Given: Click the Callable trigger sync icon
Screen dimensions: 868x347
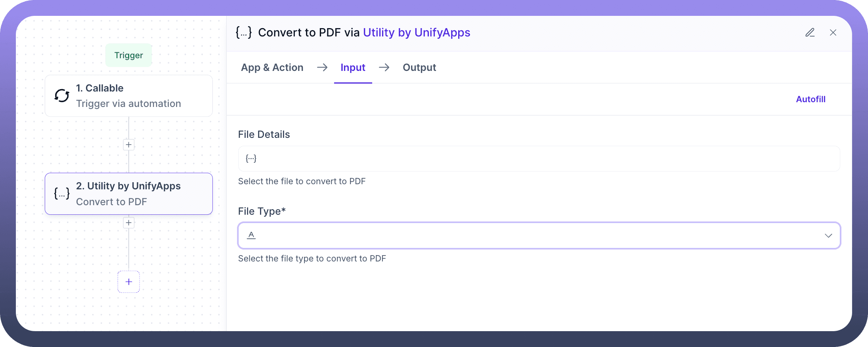Looking at the screenshot, I should point(62,95).
